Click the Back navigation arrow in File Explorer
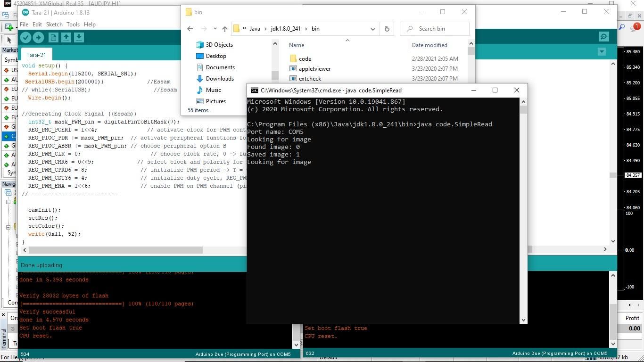 coord(190,29)
